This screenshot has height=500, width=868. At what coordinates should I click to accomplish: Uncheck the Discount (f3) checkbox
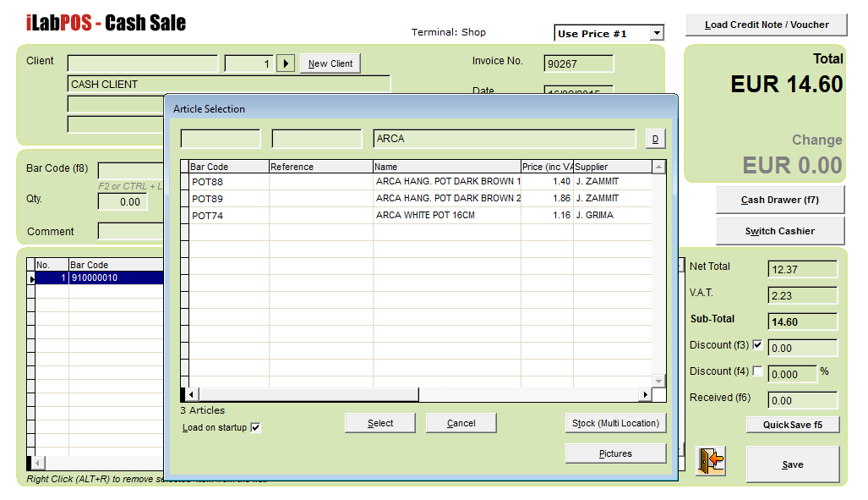tap(757, 345)
